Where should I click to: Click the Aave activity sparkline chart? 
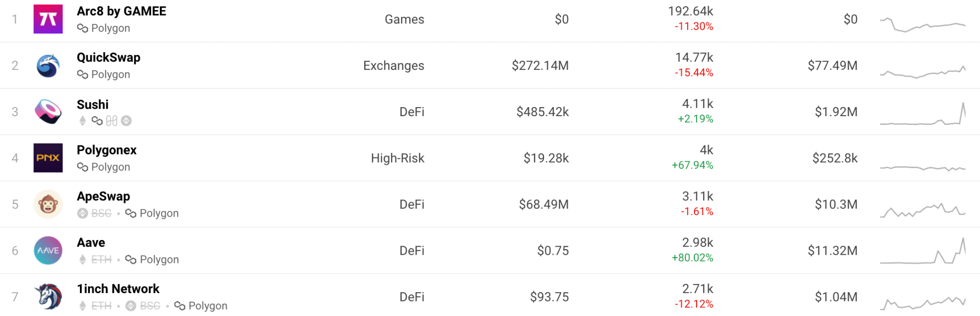pos(923,251)
